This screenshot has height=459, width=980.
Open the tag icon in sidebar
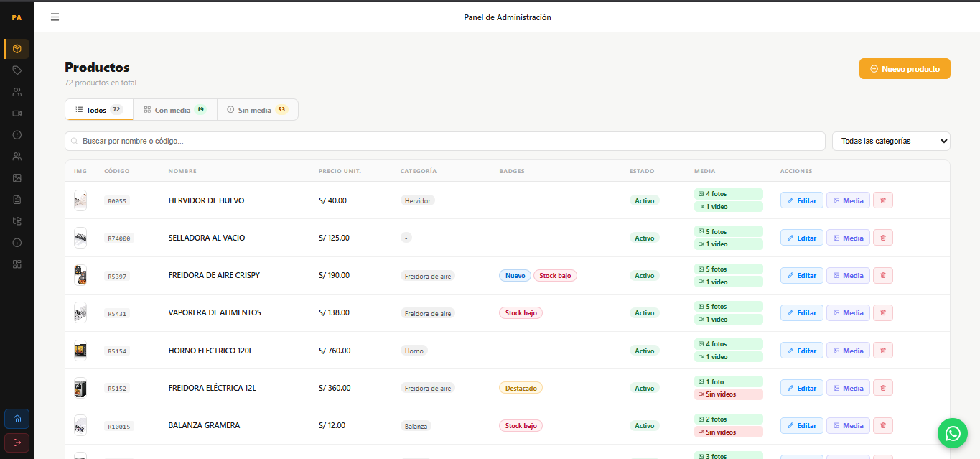17,70
